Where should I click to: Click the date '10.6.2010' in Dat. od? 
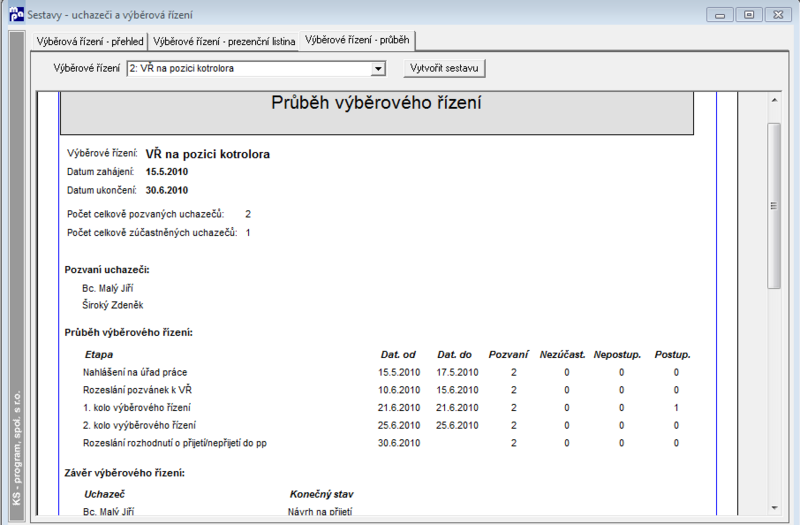399,390
